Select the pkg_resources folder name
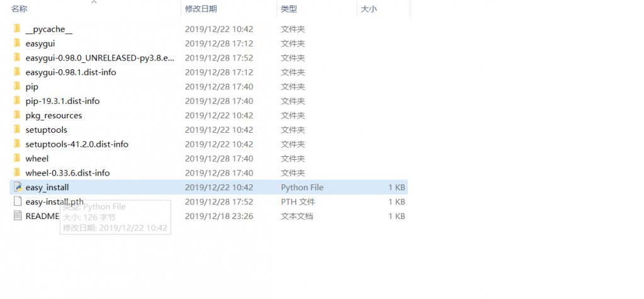Image resolution: width=644 pixels, height=299 pixels. pos(54,115)
